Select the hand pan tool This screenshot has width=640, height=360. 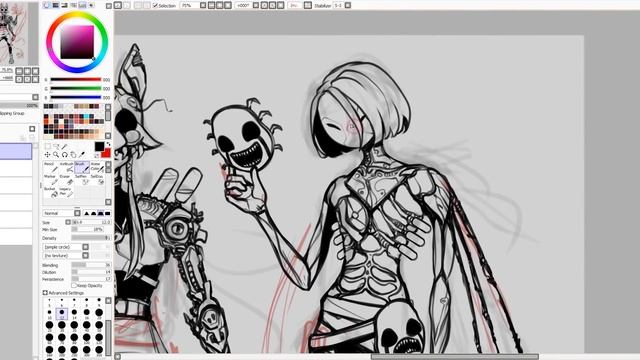73,155
